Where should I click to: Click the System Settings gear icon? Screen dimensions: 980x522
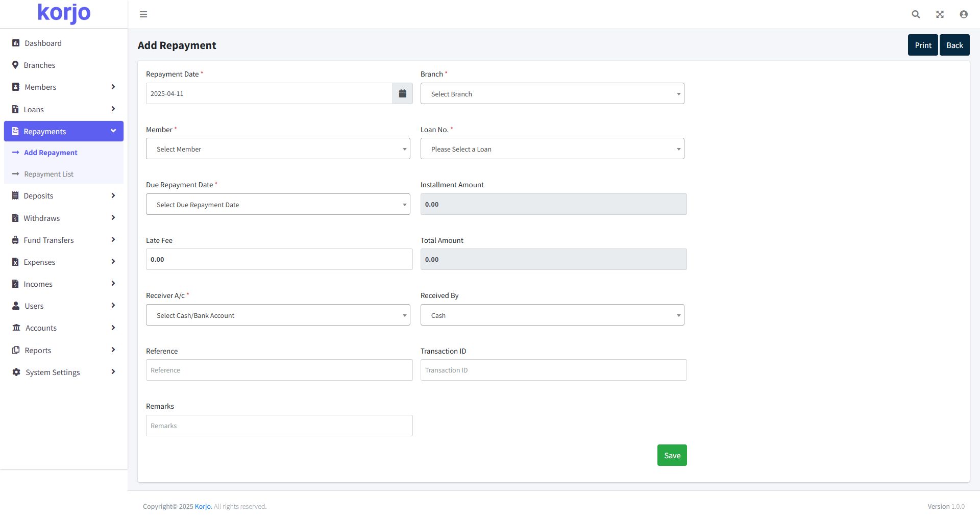(16, 372)
